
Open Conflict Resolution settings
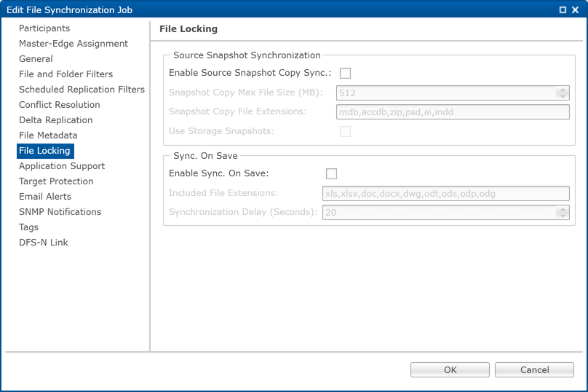point(59,105)
